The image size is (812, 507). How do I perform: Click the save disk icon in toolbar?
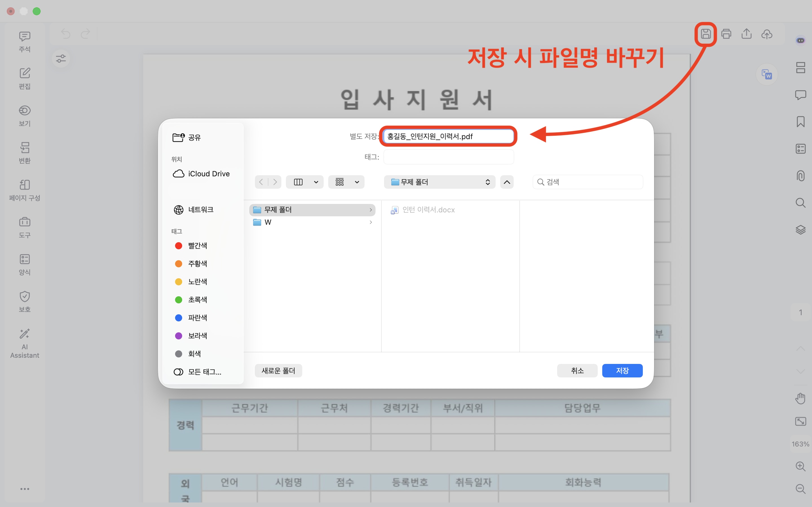tap(705, 34)
